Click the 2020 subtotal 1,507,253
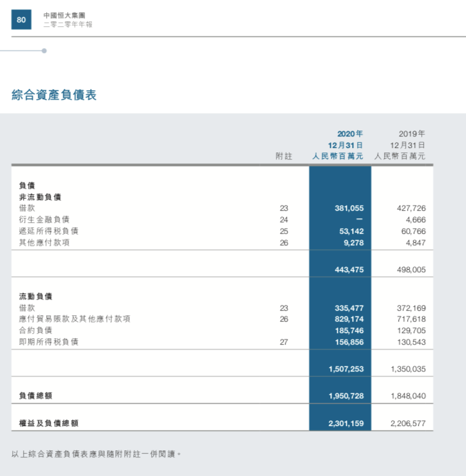Screen dimensions: 466x476 pos(346,370)
